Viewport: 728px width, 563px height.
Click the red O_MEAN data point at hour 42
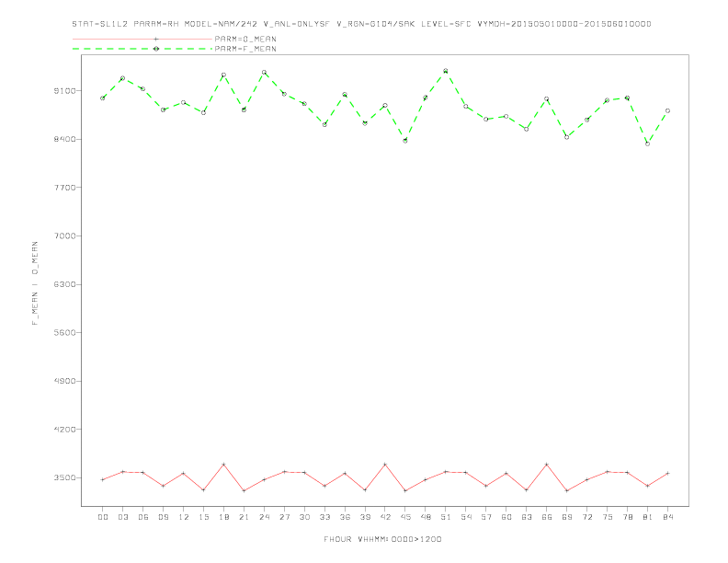point(385,465)
